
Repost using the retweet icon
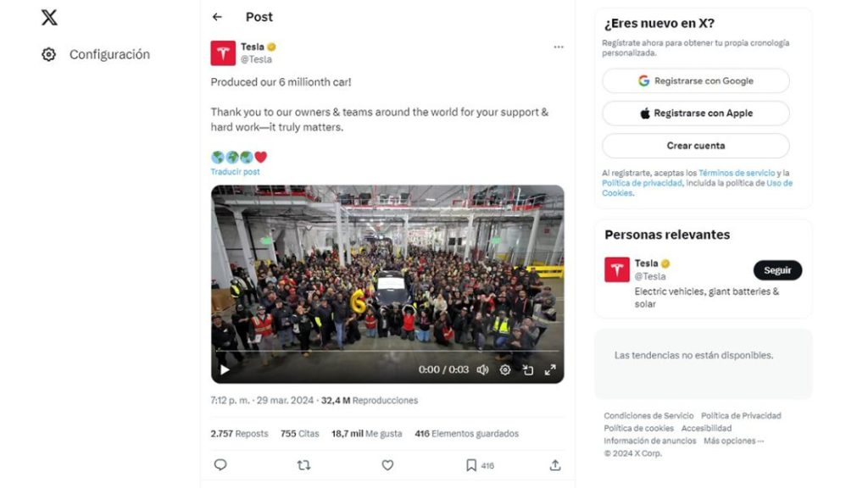[303, 465]
